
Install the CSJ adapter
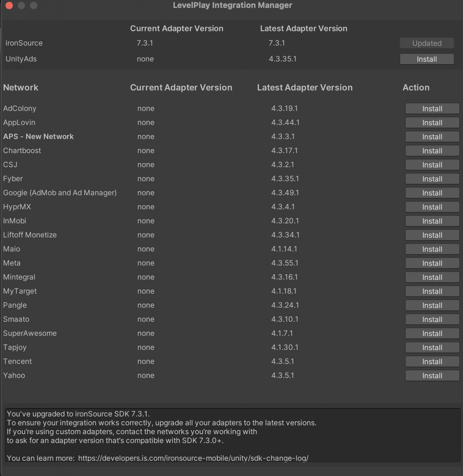coord(432,165)
